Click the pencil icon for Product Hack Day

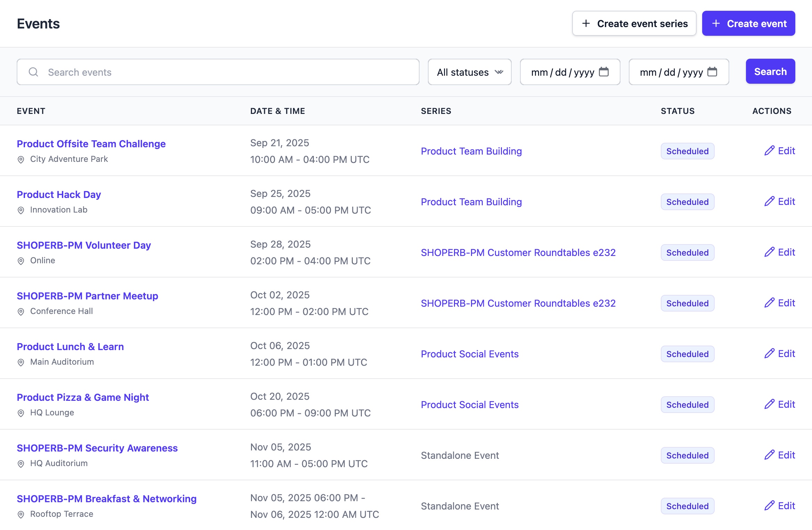(x=769, y=201)
